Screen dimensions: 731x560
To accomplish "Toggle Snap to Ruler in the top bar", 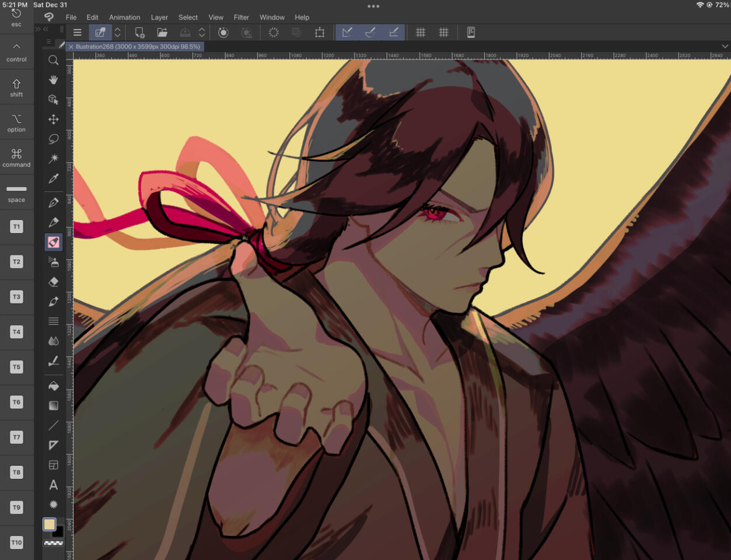I will [x=347, y=32].
